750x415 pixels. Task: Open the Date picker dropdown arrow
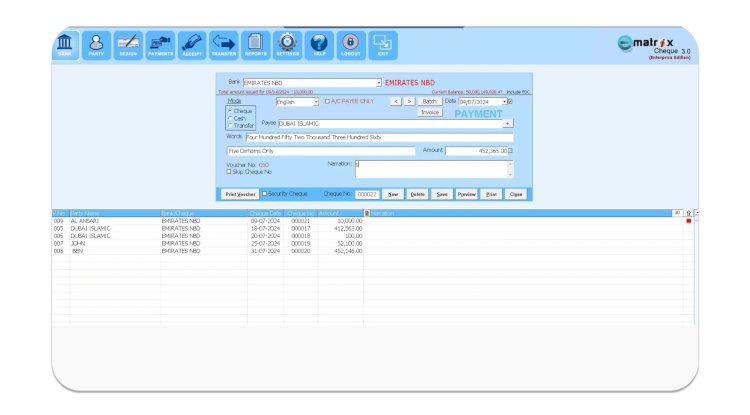tap(504, 102)
